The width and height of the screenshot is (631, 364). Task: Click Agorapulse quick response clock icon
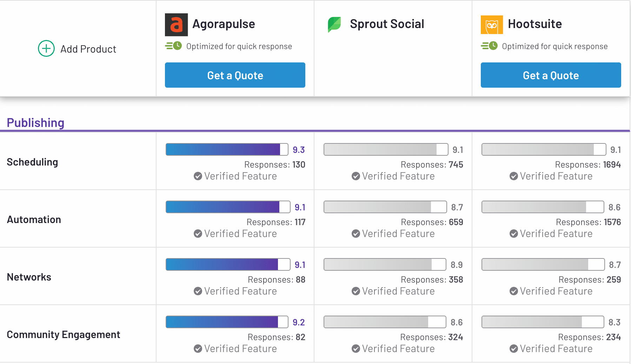(x=174, y=46)
